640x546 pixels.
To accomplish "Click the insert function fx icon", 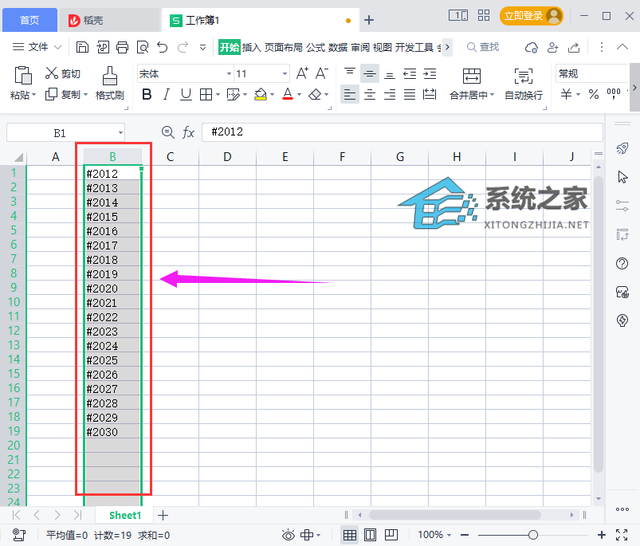I will coord(188,132).
